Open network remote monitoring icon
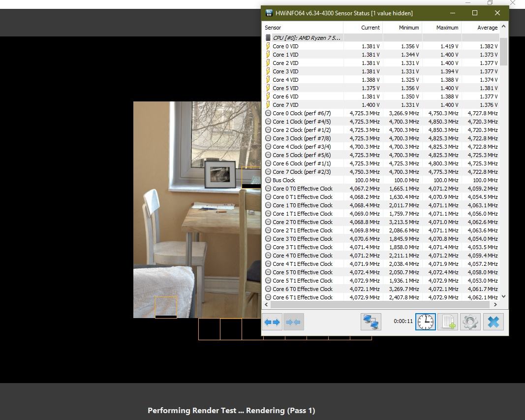525x420 pixels. coord(371,322)
